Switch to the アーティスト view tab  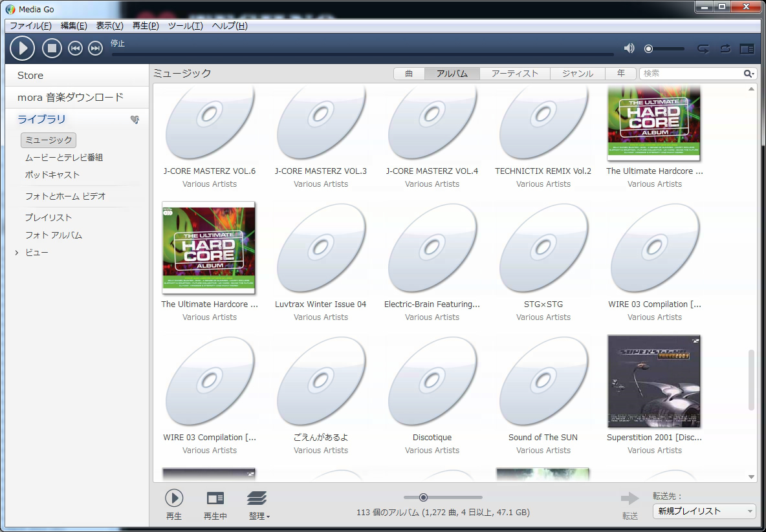coord(515,73)
